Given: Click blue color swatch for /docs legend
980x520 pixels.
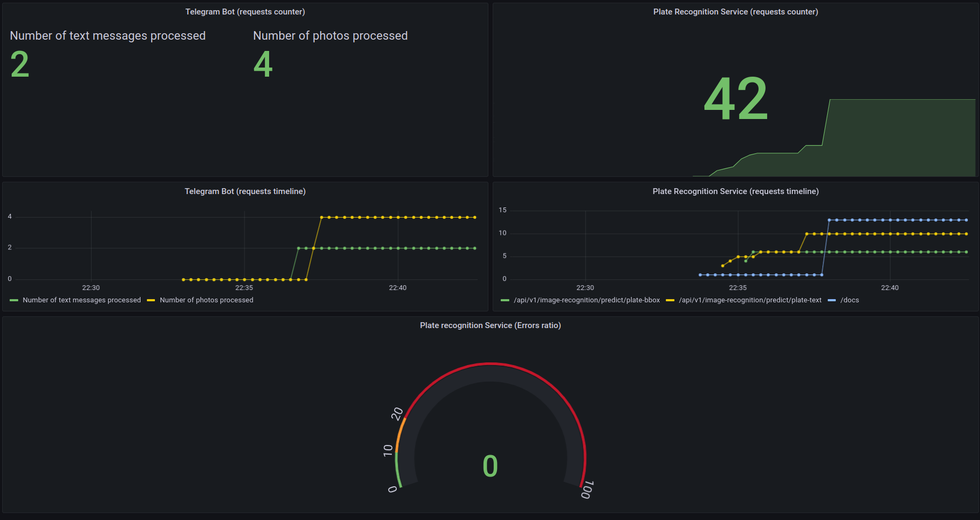Looking at the screenshot, I should 831,300.
